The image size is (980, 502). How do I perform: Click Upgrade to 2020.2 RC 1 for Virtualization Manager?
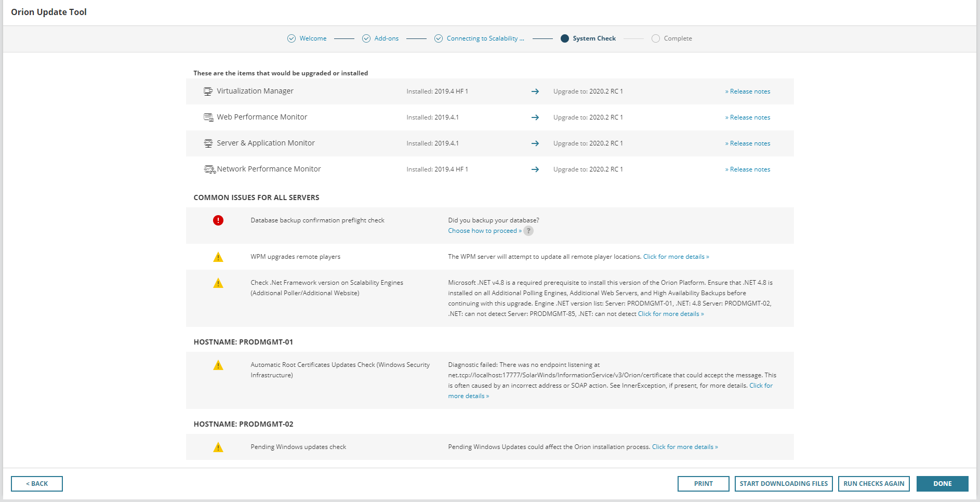click(x=588, y=91)
